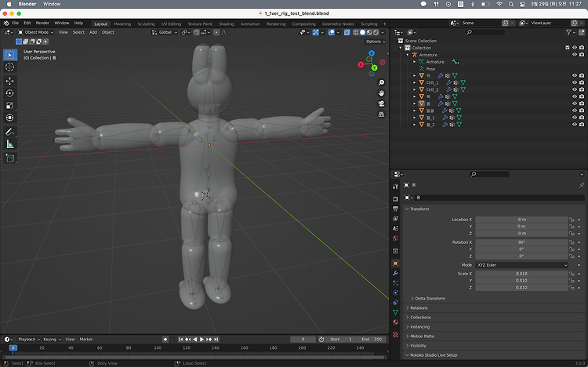The image size is (588, 367).
Task: Open the Output properties tab
Action: pos(395,209)
